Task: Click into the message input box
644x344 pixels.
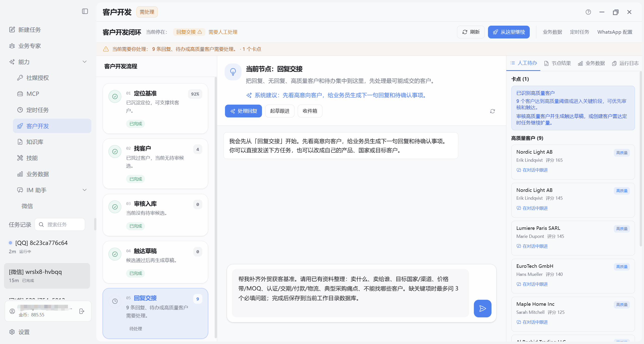Action: click(350, 293)
